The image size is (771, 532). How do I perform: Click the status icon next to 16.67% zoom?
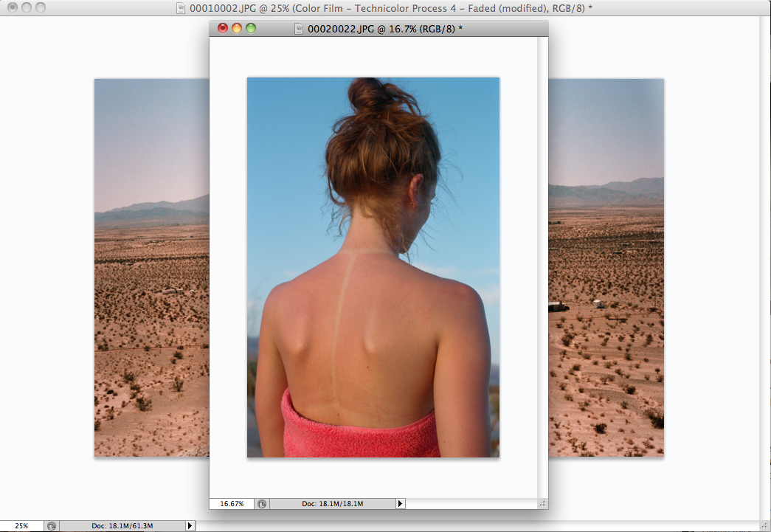[x=262, y=504]
